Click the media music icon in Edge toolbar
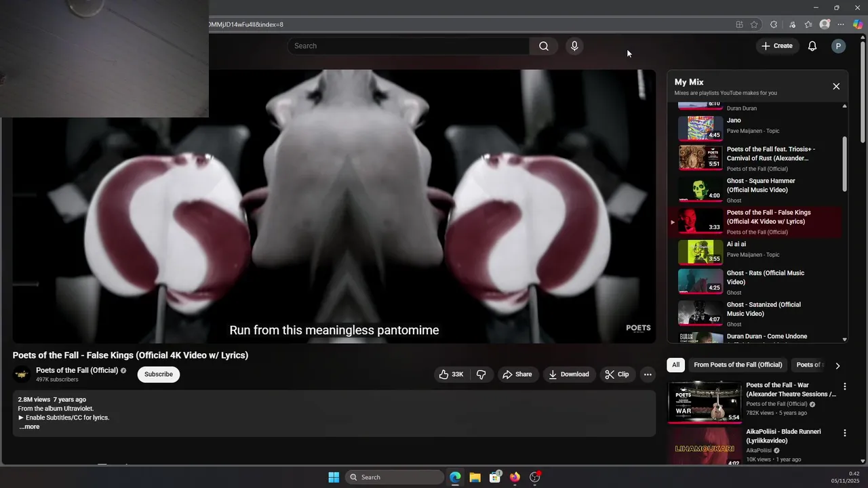868x488 pixels. point(792,24)
